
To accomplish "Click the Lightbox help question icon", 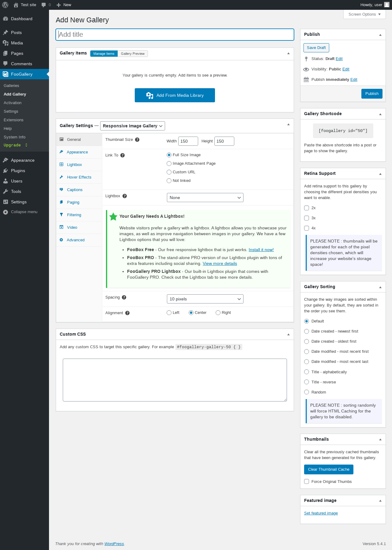I will (125, 196).
